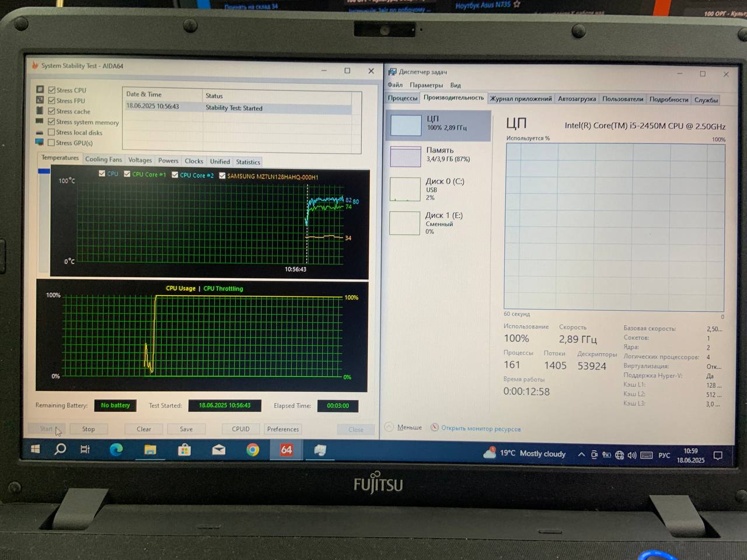Screen dimensions: 747x560
Task: Open the Mail app taskbar icon
Action: (219, 450)
